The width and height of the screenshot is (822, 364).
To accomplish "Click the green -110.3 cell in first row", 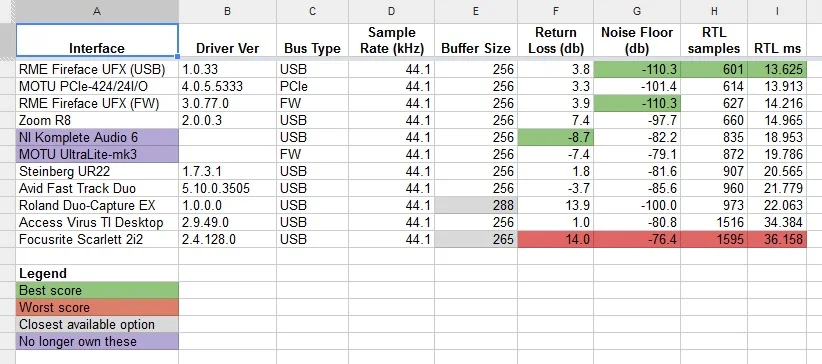I will 637,69.
